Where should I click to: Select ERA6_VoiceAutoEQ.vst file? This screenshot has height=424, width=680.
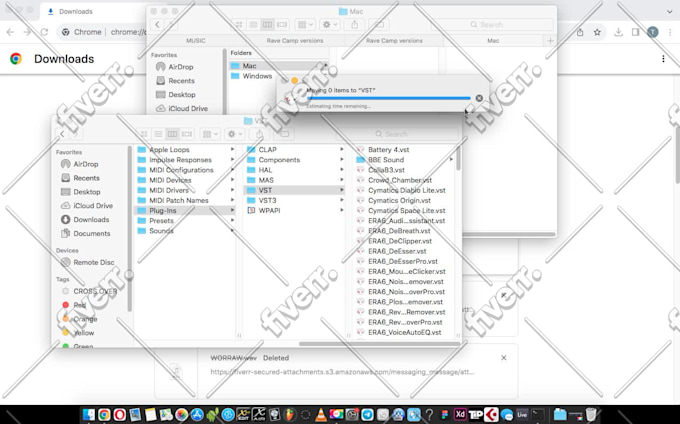(x=404, y=333)
